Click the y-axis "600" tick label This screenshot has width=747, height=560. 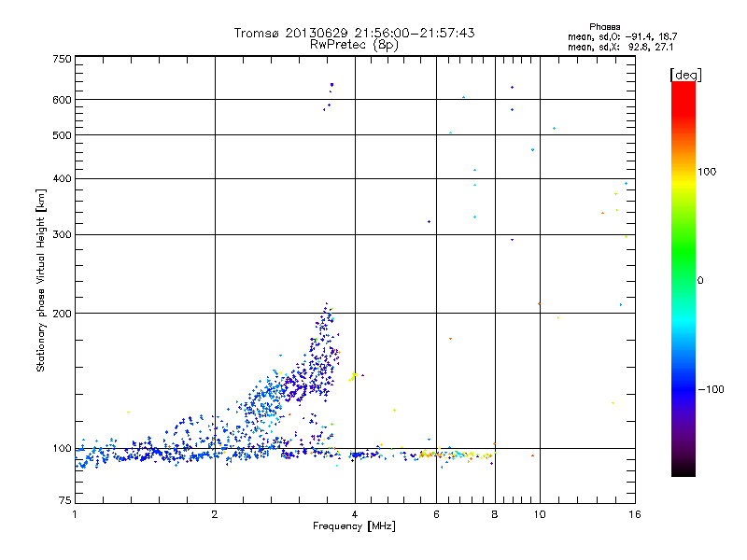click(x=63, y=100)
